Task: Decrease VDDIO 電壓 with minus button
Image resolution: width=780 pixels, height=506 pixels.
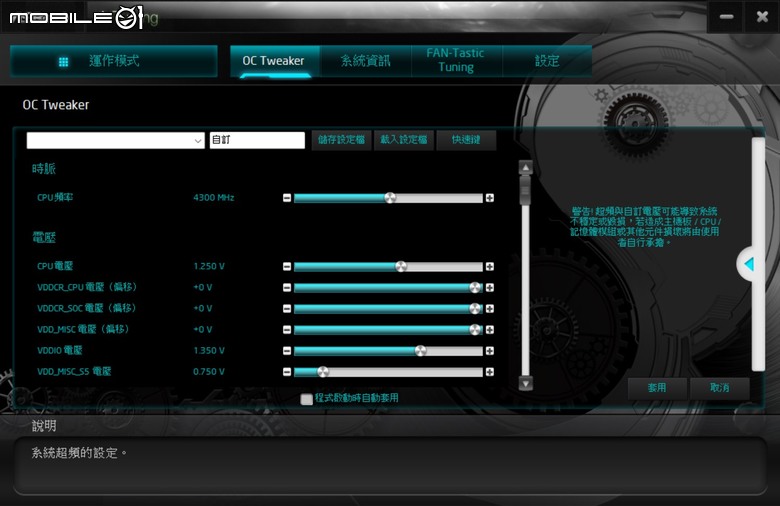Action: 287,351
